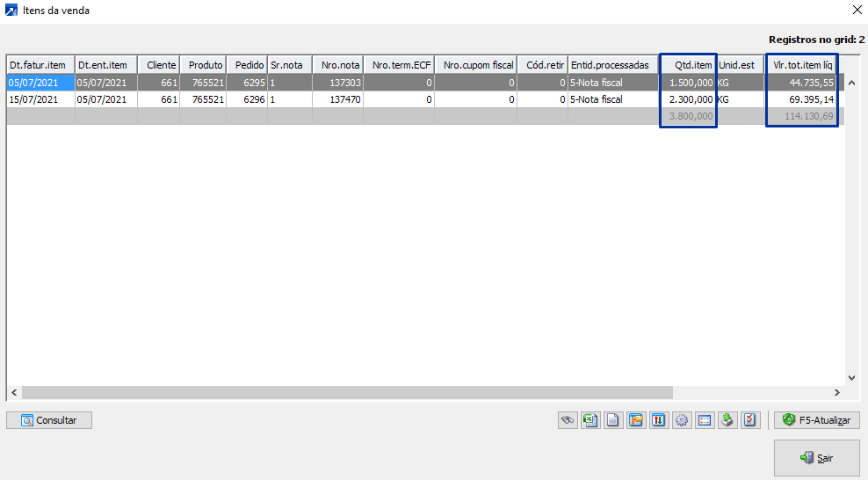Screen dimensions: 868x480
Task: Click the red checklist icon
Action: tap(749, 420)
